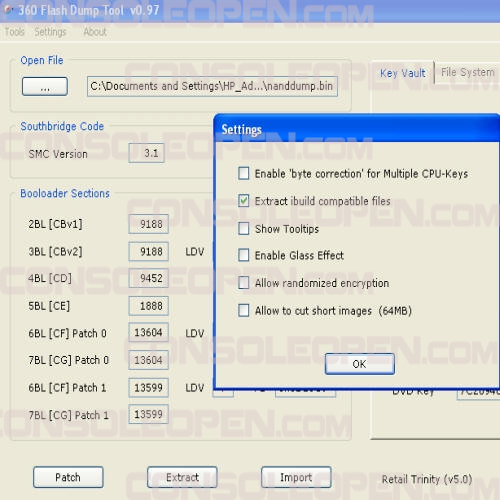This screenshot has width=500, height=500.
Task: Click the Settings dialog title bar
Action: click(x=357, y=129)
